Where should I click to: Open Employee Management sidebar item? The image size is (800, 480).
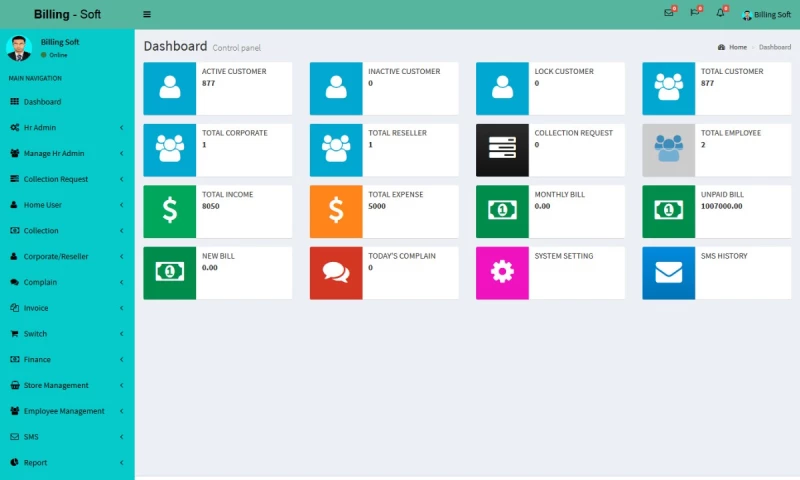[x=67, y=411]
